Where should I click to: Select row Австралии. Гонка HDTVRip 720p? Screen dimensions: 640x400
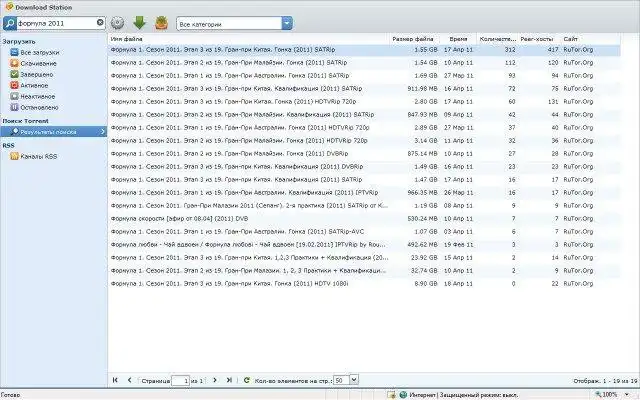click(x=364, y=128)
